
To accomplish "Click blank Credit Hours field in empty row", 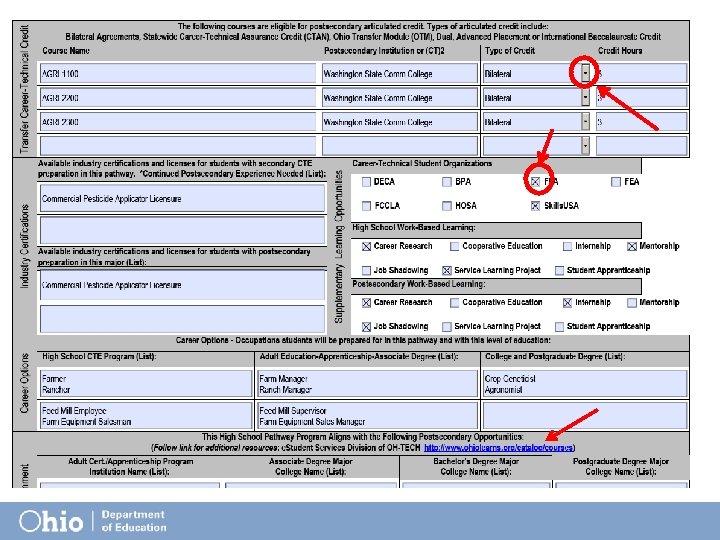I will coord(641,146).
